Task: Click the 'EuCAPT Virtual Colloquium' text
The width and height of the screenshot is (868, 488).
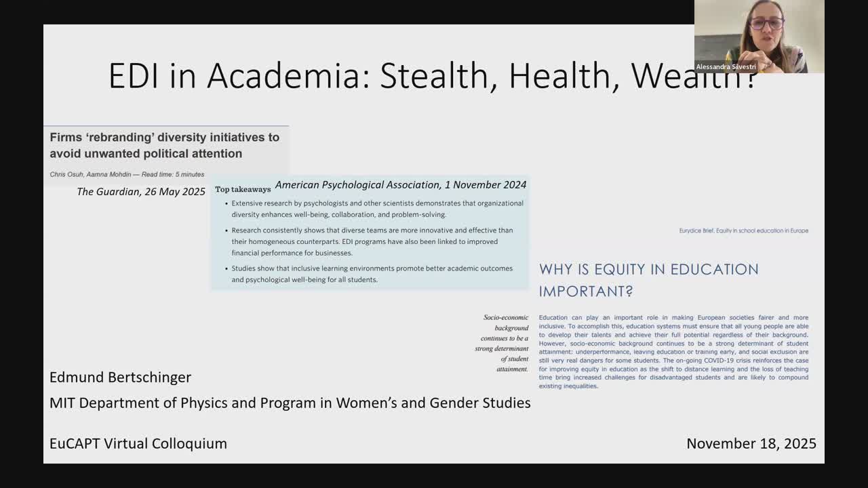Action: tap(138, 443)
